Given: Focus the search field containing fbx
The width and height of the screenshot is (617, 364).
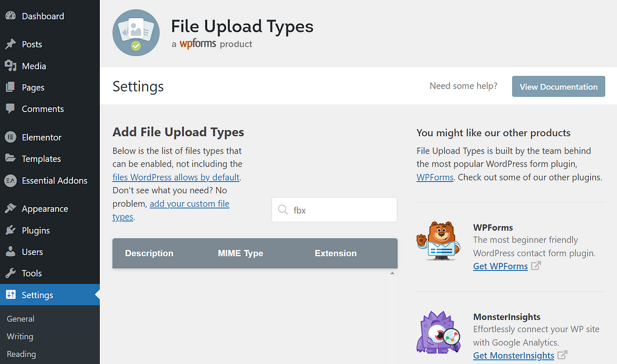Looking at the screenshot, I should click(334, 210).
